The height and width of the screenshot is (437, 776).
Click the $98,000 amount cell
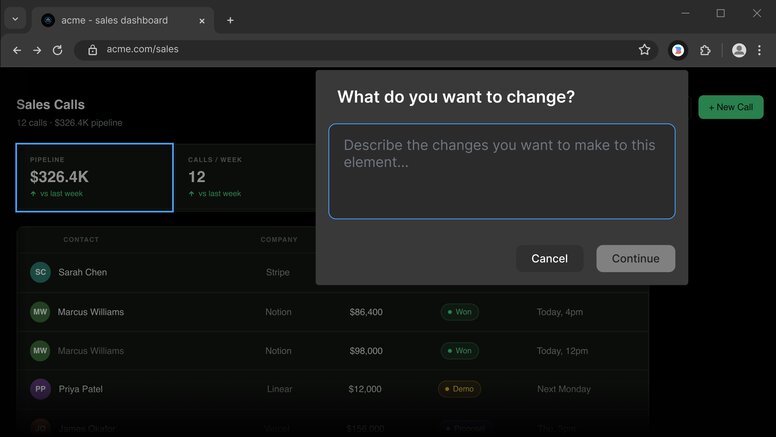366,351
